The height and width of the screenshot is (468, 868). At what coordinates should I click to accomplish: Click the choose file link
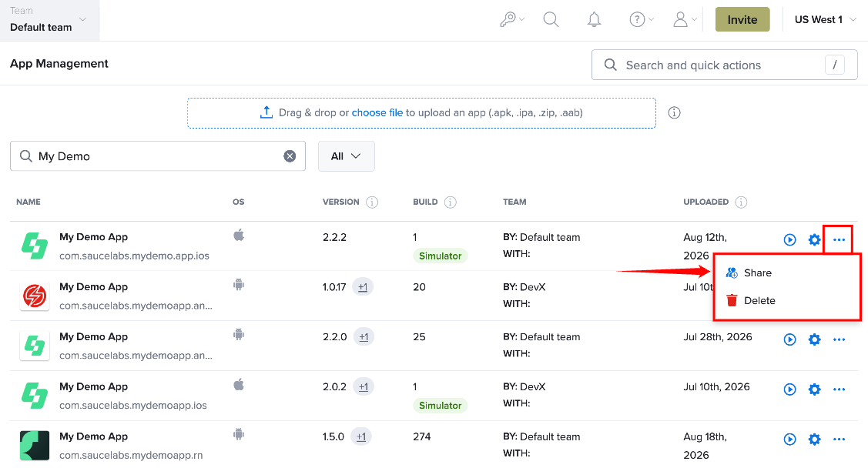point(377,113)
